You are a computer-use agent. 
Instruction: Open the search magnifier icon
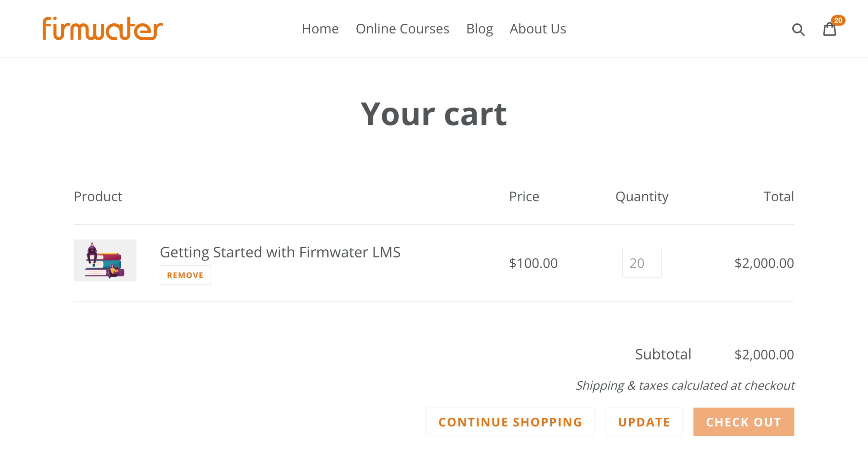798,29
